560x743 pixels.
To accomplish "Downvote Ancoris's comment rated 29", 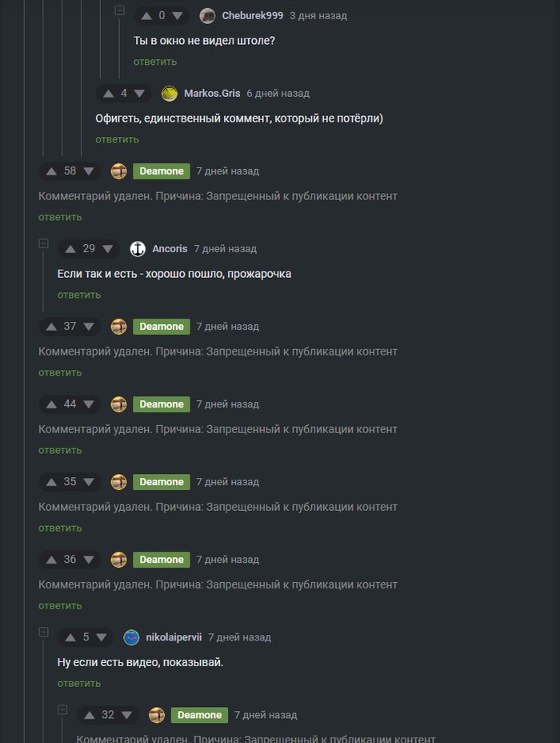I will pos(107,249).
